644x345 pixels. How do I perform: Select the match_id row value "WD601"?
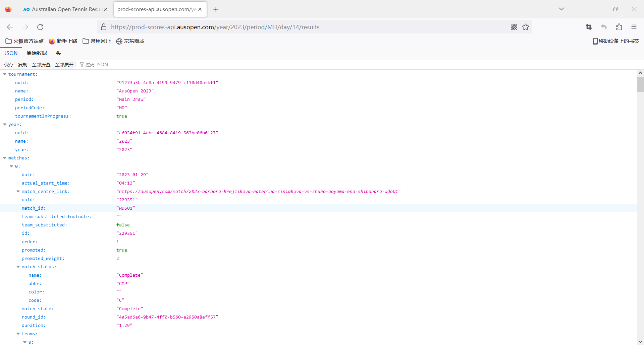coord(126,208)
